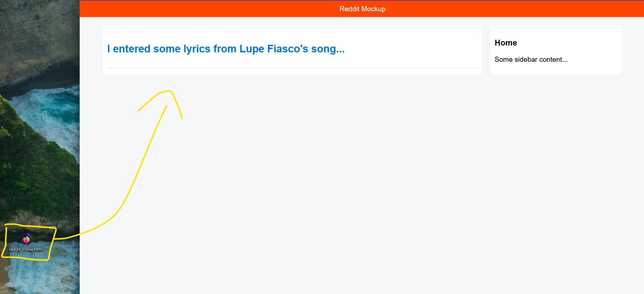
Task: Open the Lupe Fiasco lyrics post title
Action: click(x=225, y=49)
